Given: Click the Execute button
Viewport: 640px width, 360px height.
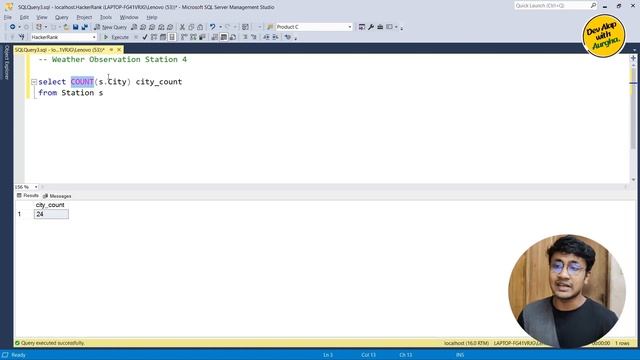Looking at the screenshot, I should click(x=116, y=37).
